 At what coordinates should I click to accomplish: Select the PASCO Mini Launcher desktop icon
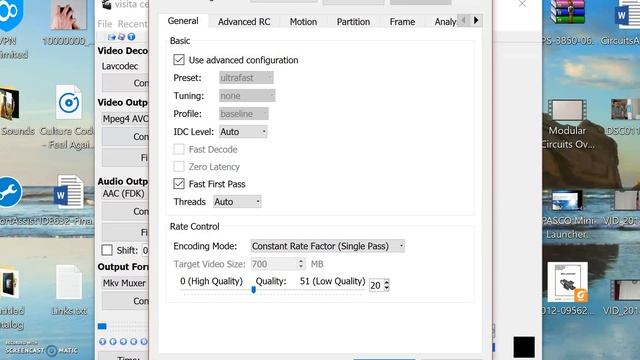click(x=567, y=201)
